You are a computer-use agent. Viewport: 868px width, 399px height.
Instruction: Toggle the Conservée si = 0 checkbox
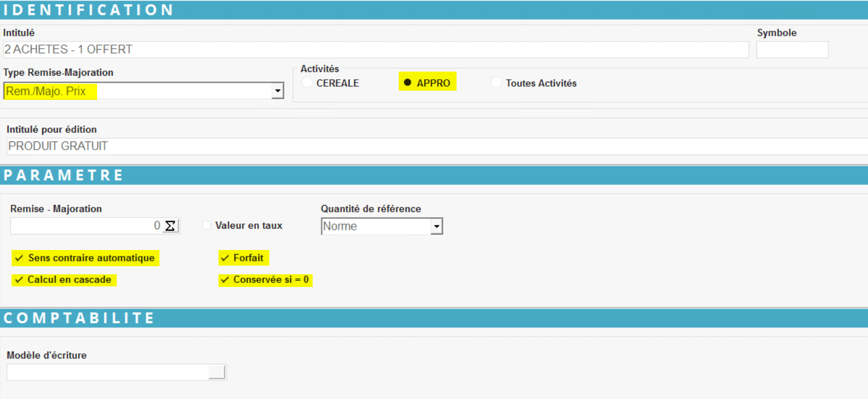(225, 280)
